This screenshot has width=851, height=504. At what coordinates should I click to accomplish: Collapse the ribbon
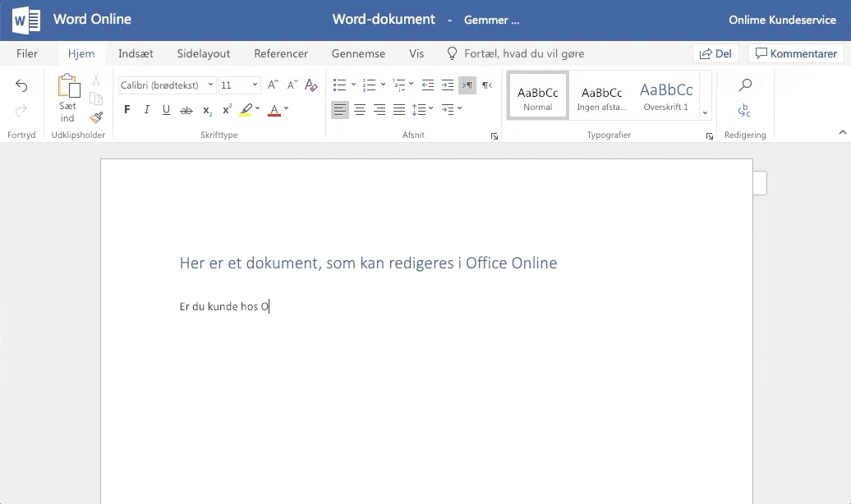842,132
